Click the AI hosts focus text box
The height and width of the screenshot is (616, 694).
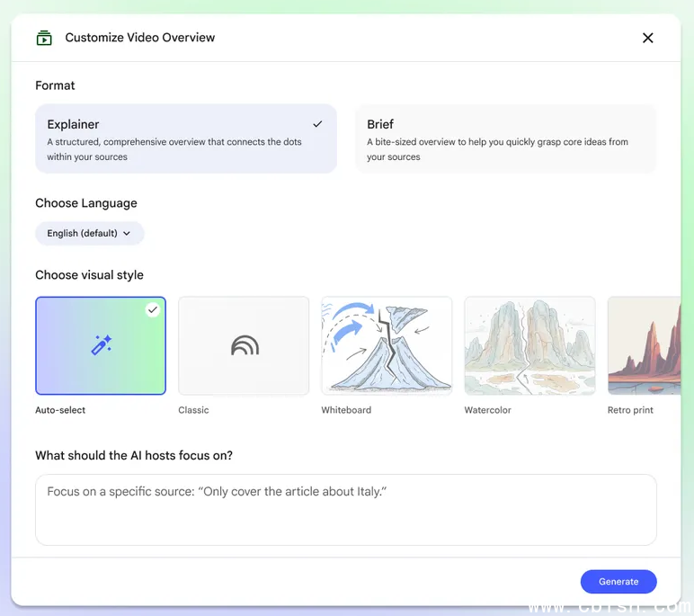click(345, 509)
